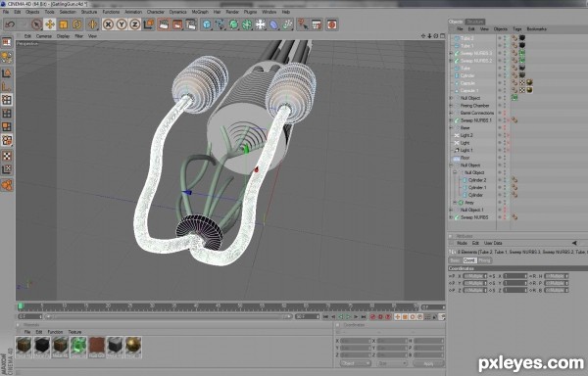Screen dimensions: 588x376
Task: Toggle visibility dots for Floor
Action: 505,158
